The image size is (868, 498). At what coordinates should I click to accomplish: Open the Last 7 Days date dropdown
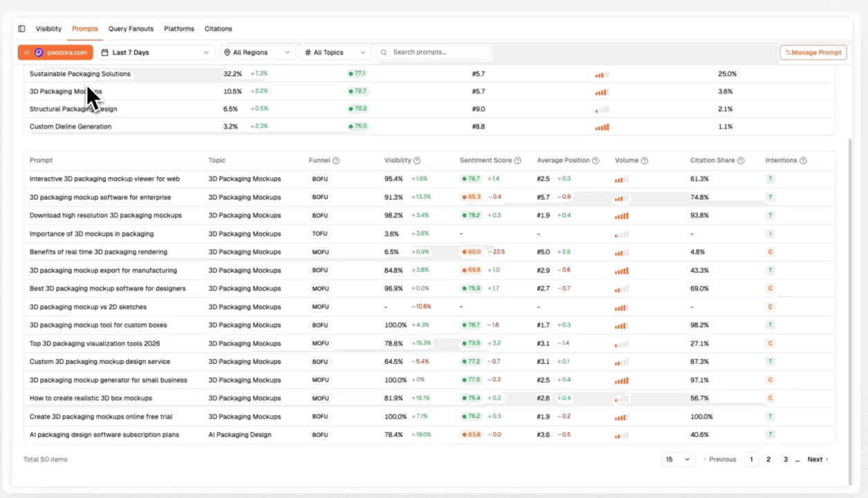tap(156, 53)
